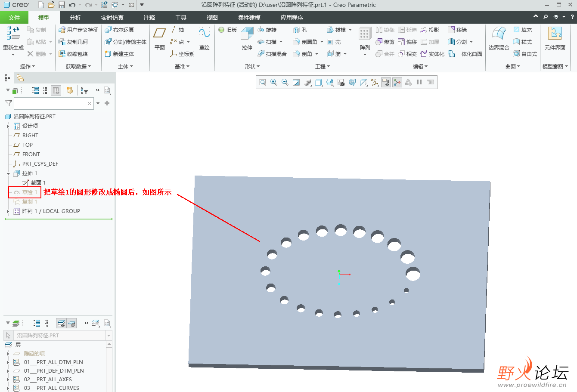
Task: Click the Zoom In magnifier icon
Action: click(x=274, y=82)
